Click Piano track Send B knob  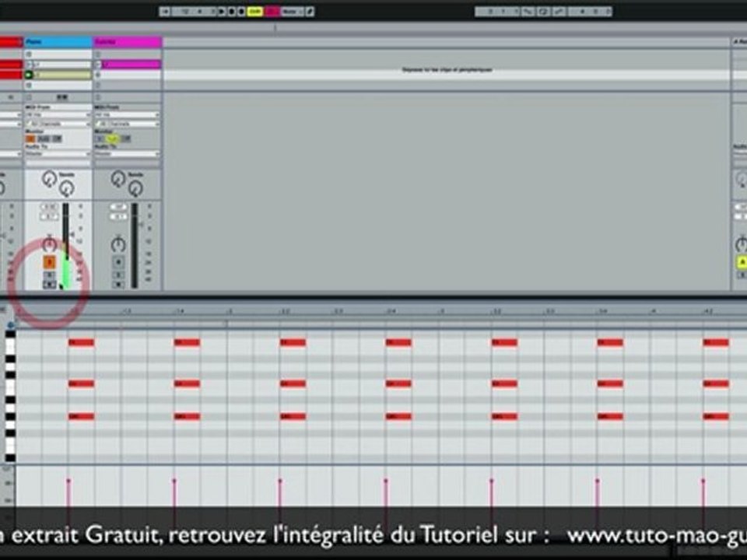tap(66, 188)
